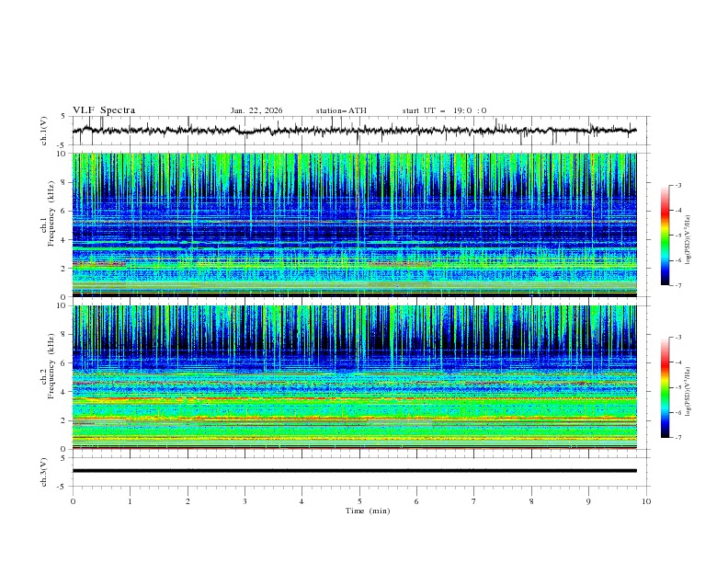Click the "-7" tick on ch.2 colorbar

(x=678, y=438)
